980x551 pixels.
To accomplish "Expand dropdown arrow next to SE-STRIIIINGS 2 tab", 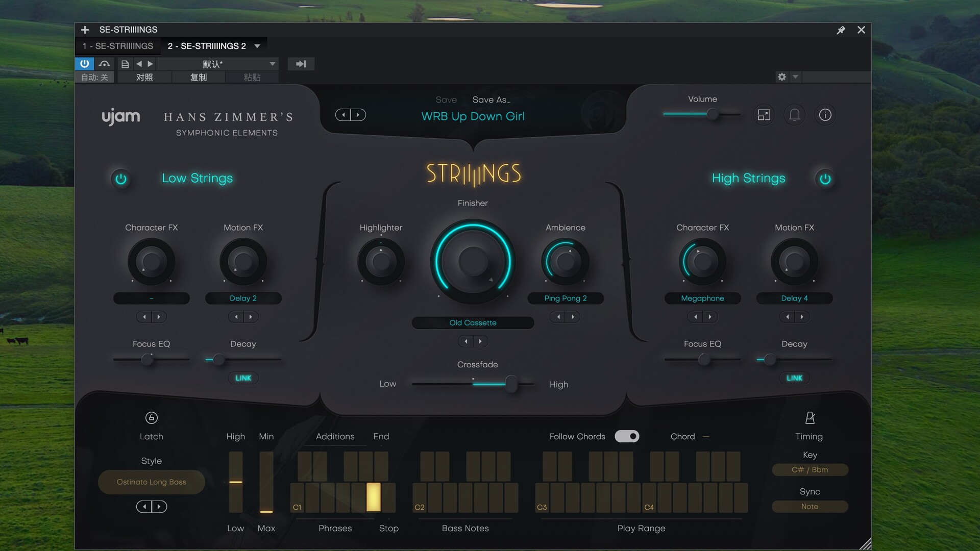I will pyautogui.click(x=257, y=46).
